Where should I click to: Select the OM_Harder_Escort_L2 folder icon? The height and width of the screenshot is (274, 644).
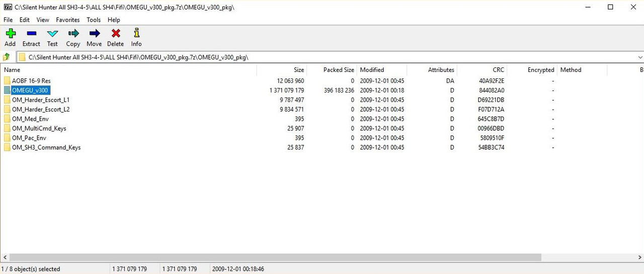coord(7,109)
